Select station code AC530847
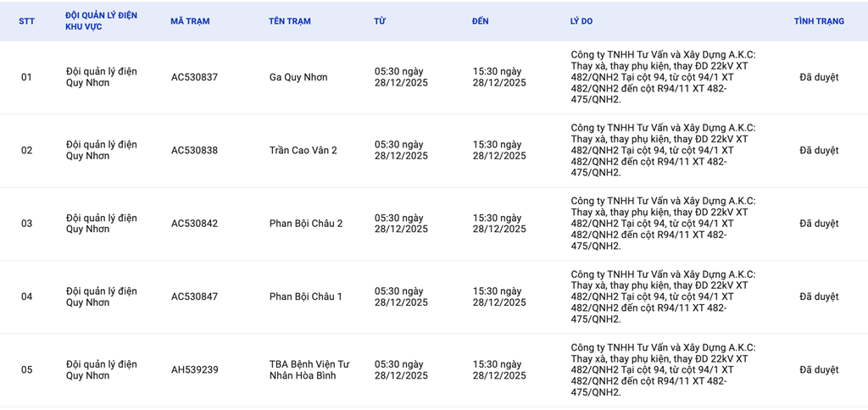Screen dimensions: 868x410 (x=194, y=296)
